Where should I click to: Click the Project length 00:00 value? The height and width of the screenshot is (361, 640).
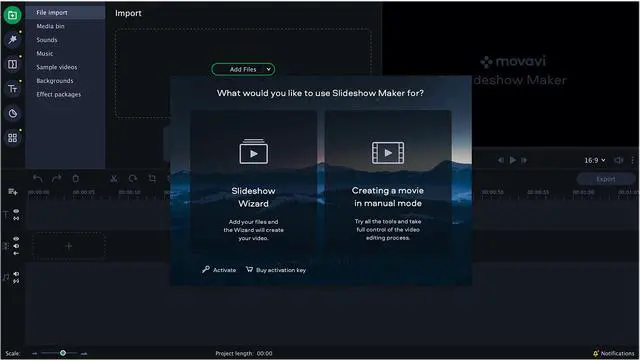[x=264, y=353]
